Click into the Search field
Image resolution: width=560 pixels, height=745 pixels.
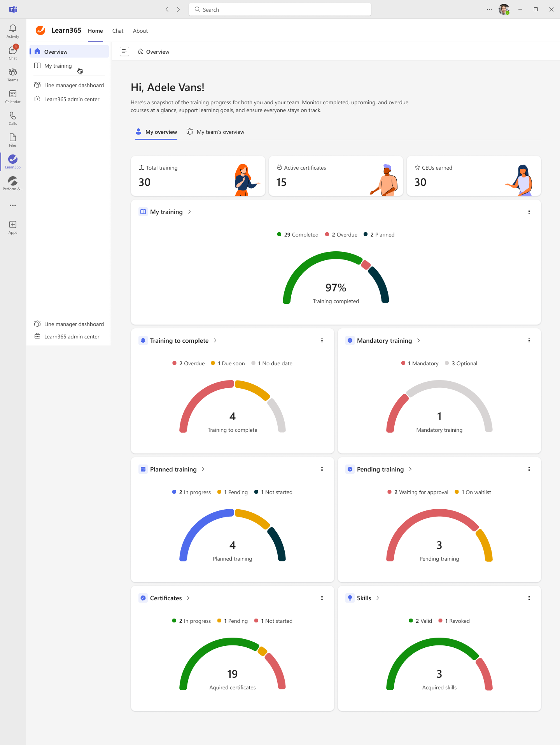[280, 9]
